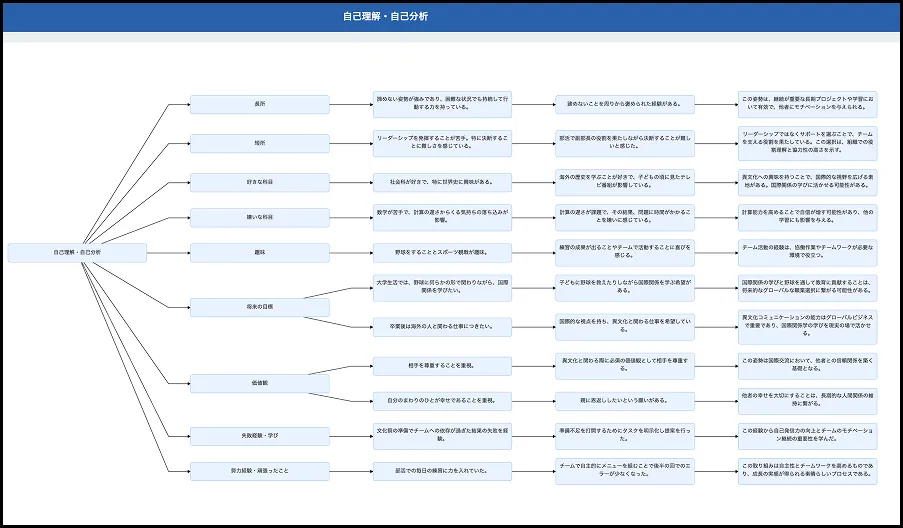
Task: Select the 失敗経験・学び node
Action: point(260,436)
